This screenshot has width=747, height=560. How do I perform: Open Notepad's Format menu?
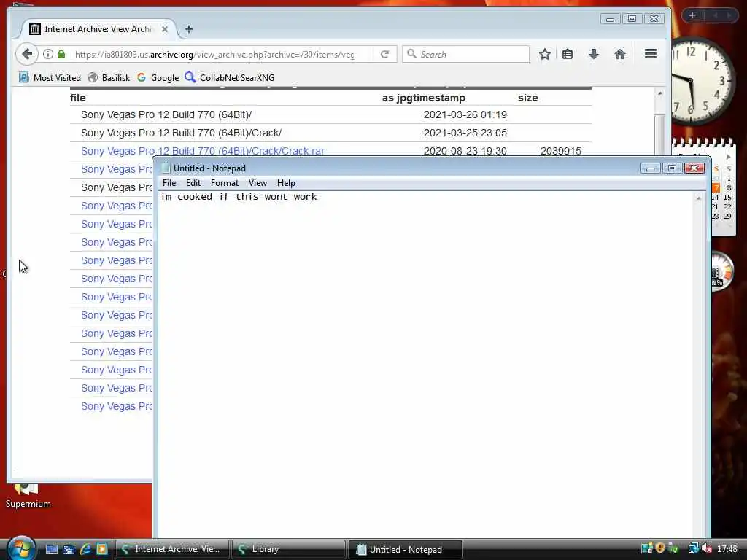[x=225, y=183]
